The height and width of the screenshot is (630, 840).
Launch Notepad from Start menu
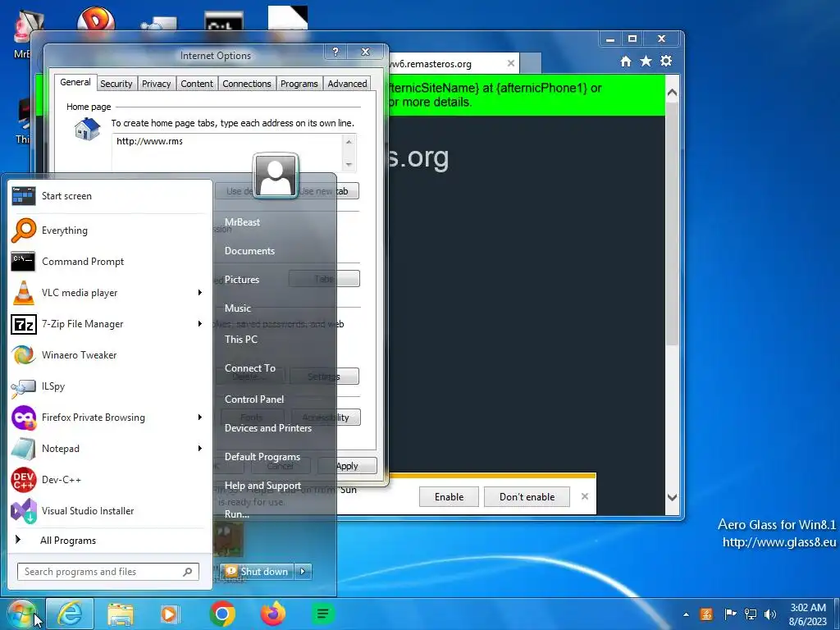[x=107, y=449]
